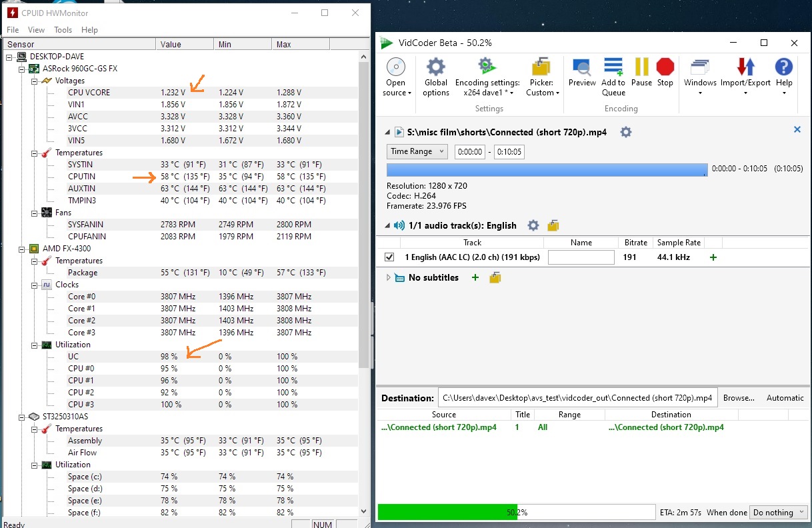Viewport: 812px width, 528px height.
Task: Open the Help menu in HWMonitor
Action: click(x=89, y=30)
